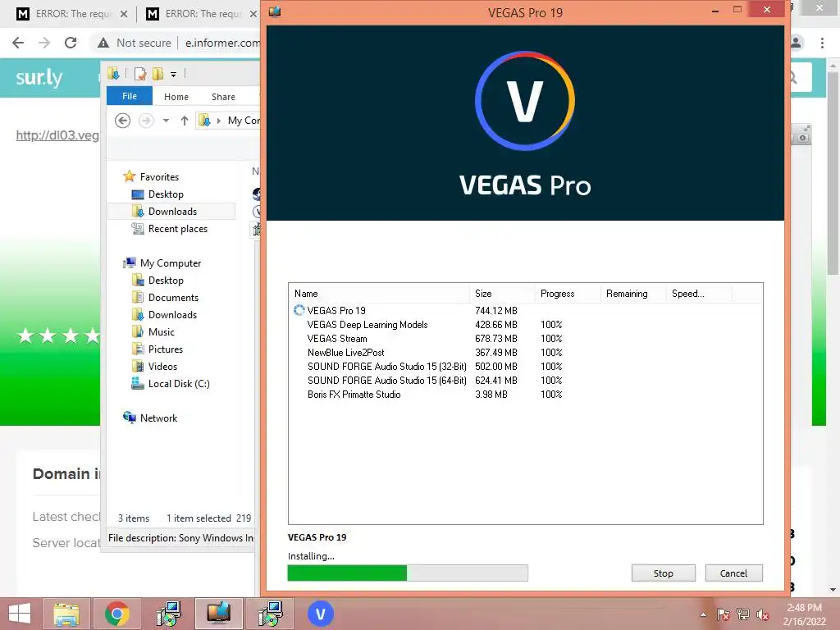Go back in File Explorer
The image size is (840, 630).
(123, 121)
